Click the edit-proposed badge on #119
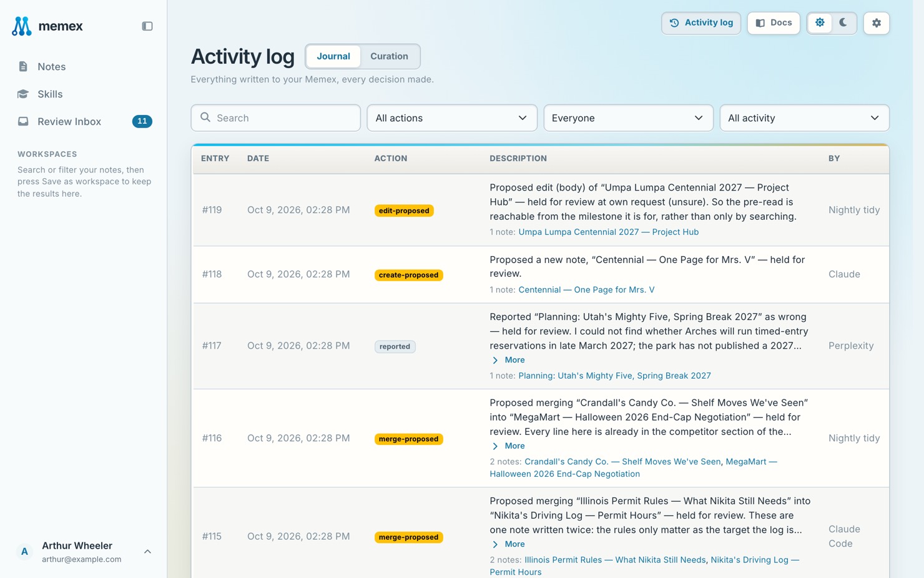The image size is (924, 578). click(404, 211)
